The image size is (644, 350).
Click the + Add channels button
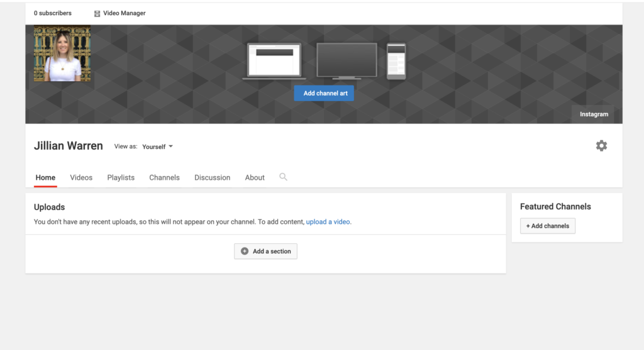tap(548, 226)
